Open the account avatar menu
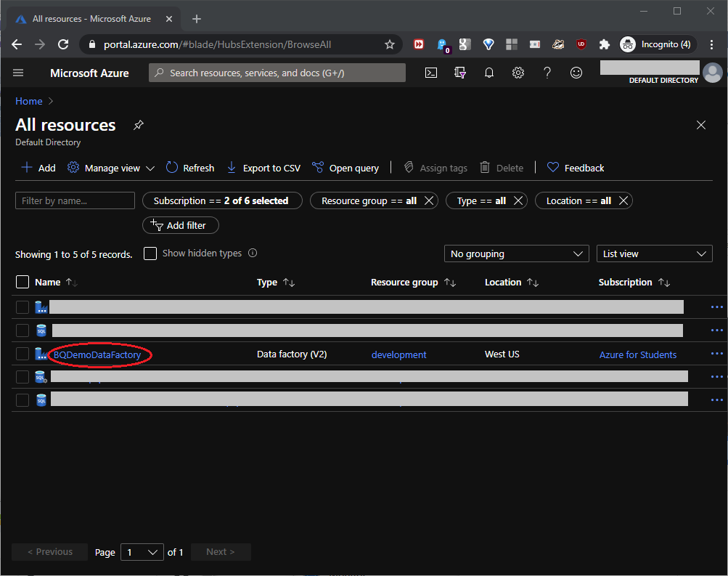This screenshot has width=728, height=576. click(713, 73)
